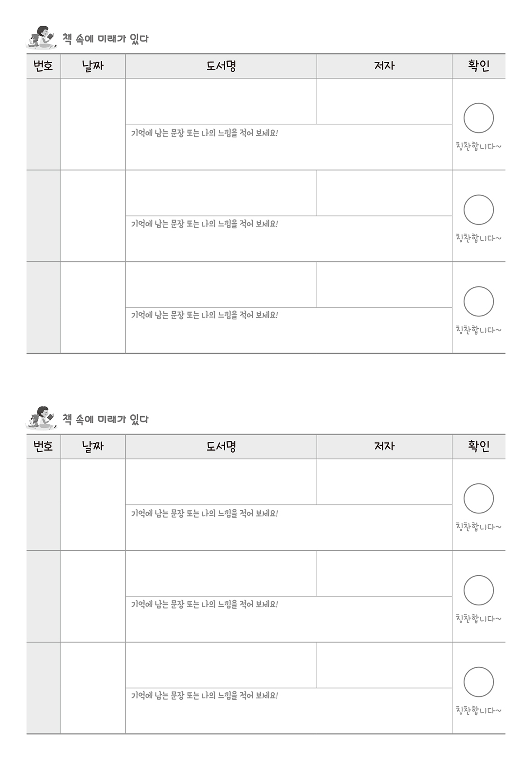Click last memorable sentence prompt in bottom table
The height and width of the screenshot is (761, 532).
click(205, 696)
